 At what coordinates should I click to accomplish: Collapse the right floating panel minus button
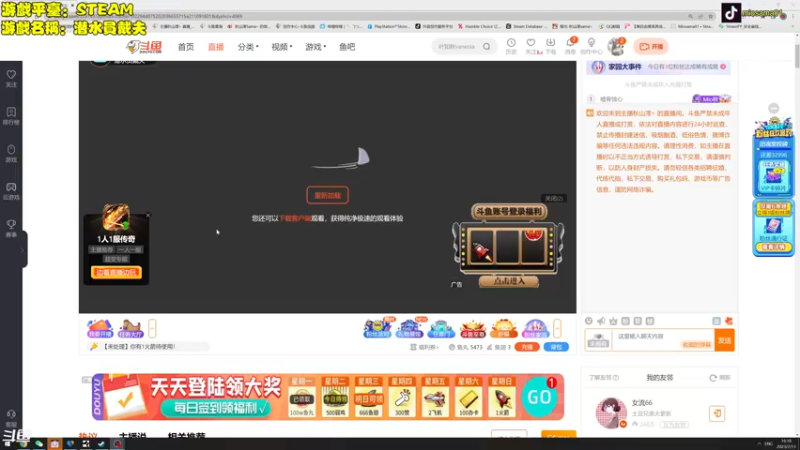774,108
